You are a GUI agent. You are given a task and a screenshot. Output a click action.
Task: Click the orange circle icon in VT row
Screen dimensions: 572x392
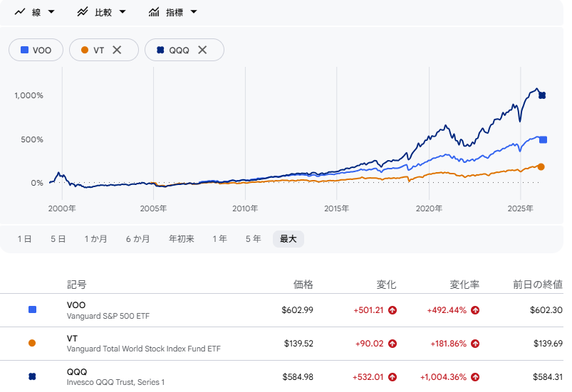32,343
